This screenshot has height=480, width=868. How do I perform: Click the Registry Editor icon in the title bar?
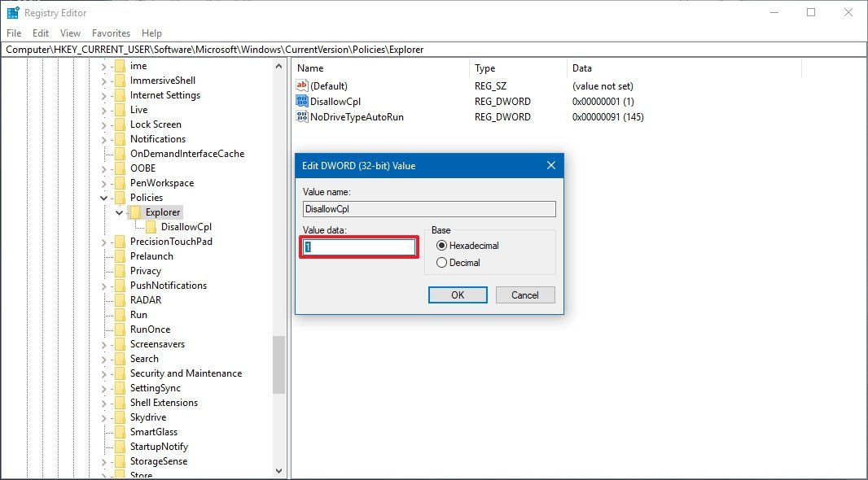click(x=12, y=12)
